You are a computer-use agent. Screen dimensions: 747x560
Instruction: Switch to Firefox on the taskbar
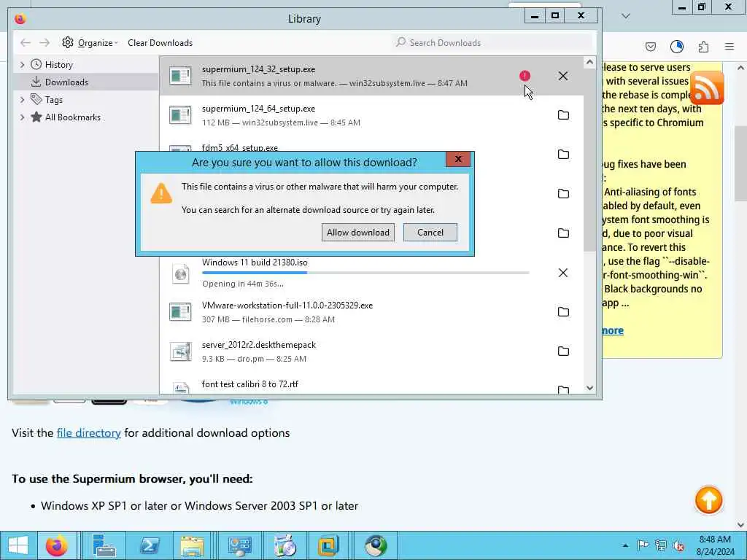[57, 545]
